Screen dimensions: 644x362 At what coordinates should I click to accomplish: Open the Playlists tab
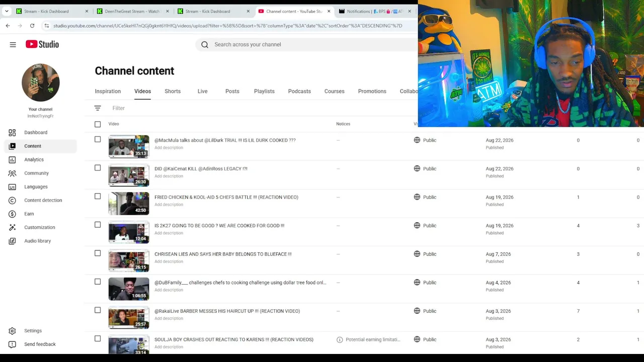tap(264, 92)
